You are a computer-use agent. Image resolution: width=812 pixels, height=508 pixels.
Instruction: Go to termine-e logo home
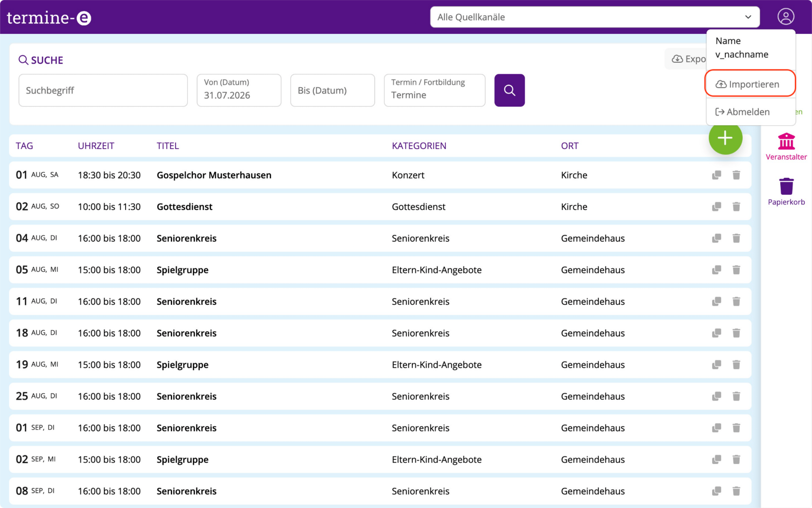49,18
